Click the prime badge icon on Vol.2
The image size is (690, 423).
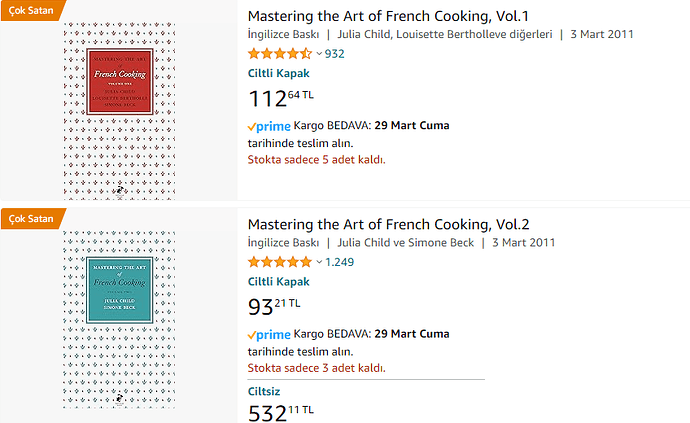[269, 335]
